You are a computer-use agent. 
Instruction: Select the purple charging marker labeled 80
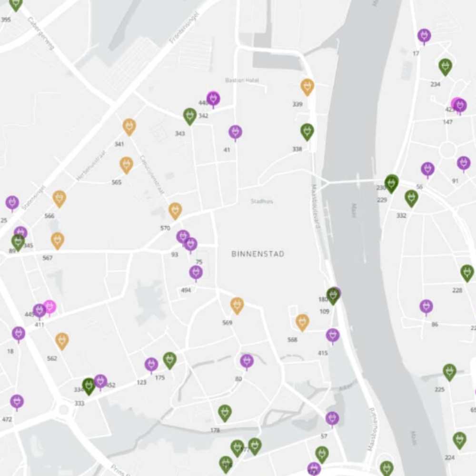pyautogui.click(x=247, y=361)
